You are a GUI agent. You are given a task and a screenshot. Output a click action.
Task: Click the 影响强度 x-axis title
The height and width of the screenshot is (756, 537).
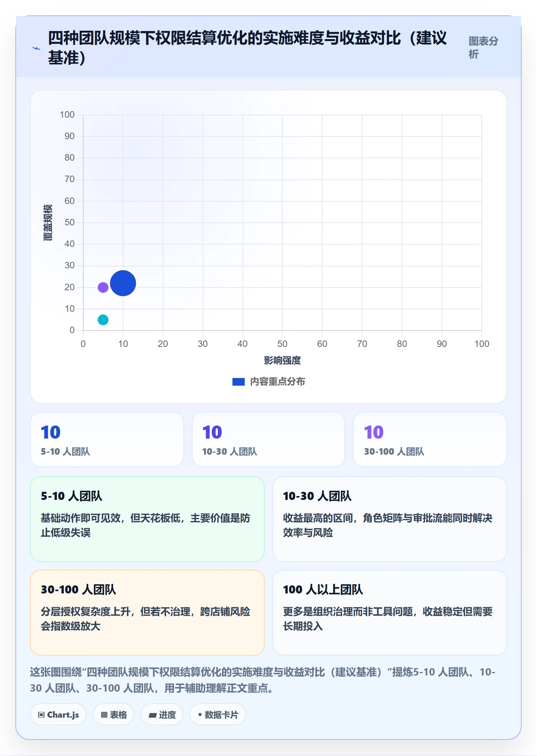(282, 360)
